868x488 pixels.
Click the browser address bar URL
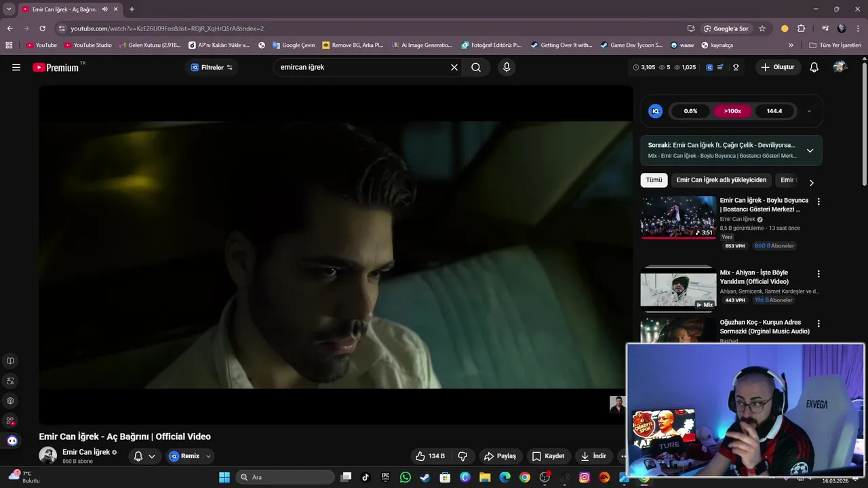click(x=167, y=28)
